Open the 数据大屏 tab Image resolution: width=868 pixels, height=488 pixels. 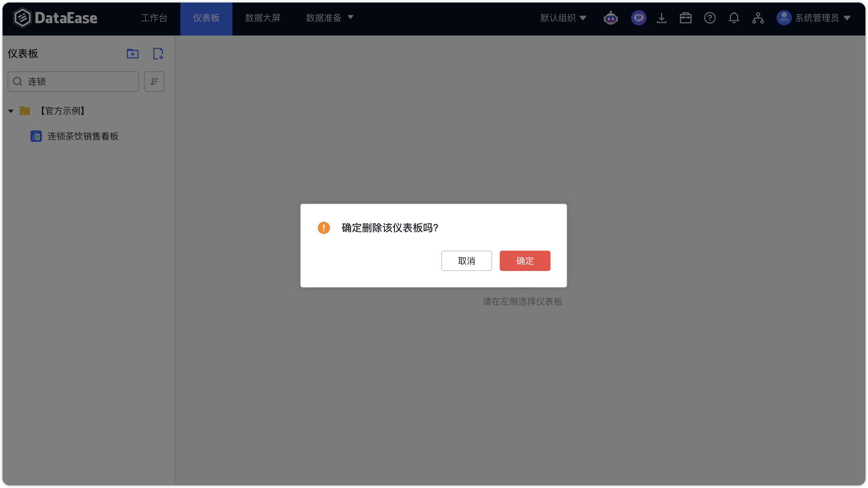click(263, 18)
